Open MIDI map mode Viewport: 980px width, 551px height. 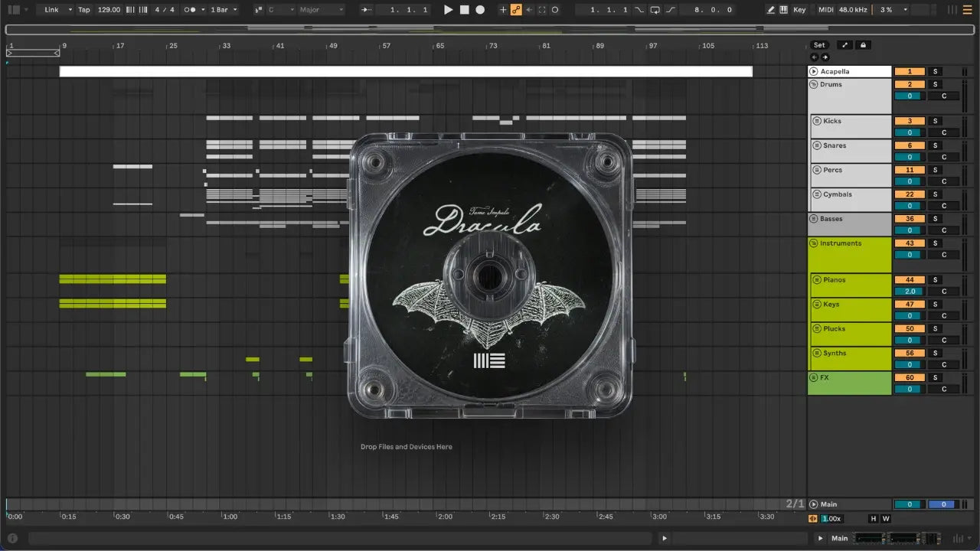825,10
